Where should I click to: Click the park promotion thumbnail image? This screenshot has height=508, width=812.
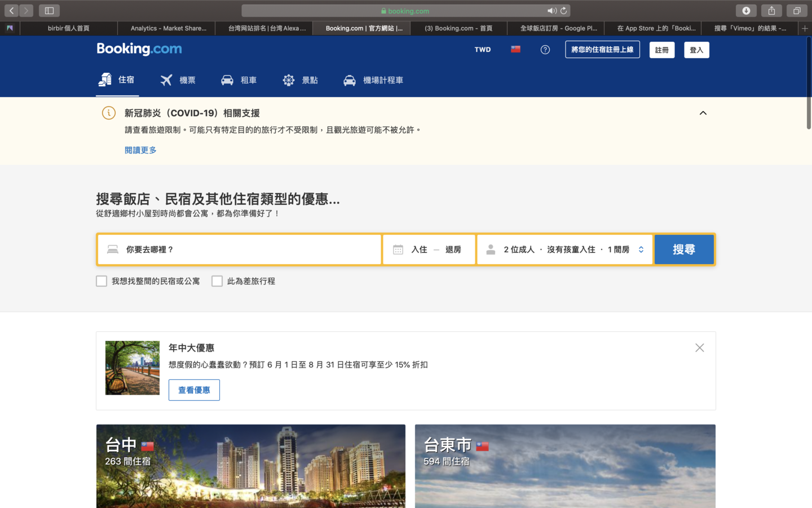tap(133, 368)
